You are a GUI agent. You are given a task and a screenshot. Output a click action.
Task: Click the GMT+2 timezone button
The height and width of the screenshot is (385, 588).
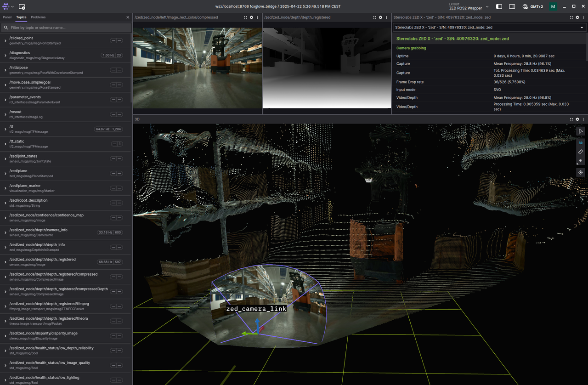click(x=532, y=7)
